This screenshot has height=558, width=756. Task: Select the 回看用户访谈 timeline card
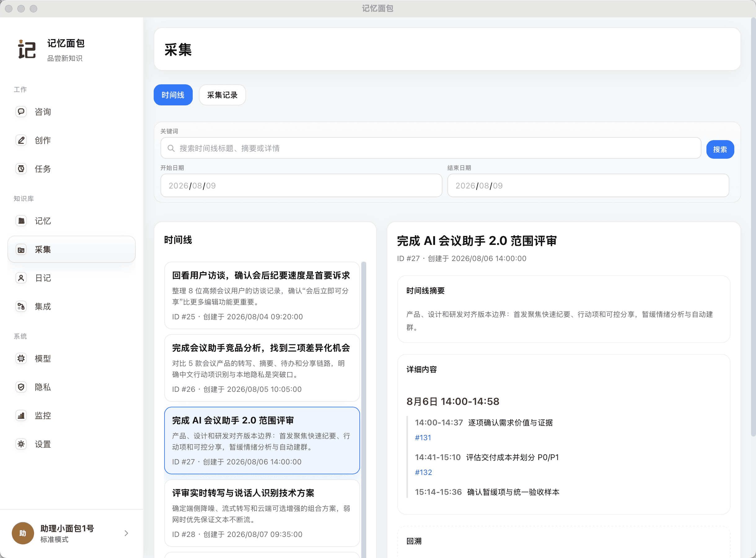pyautogui.click(x=262, y=295)
